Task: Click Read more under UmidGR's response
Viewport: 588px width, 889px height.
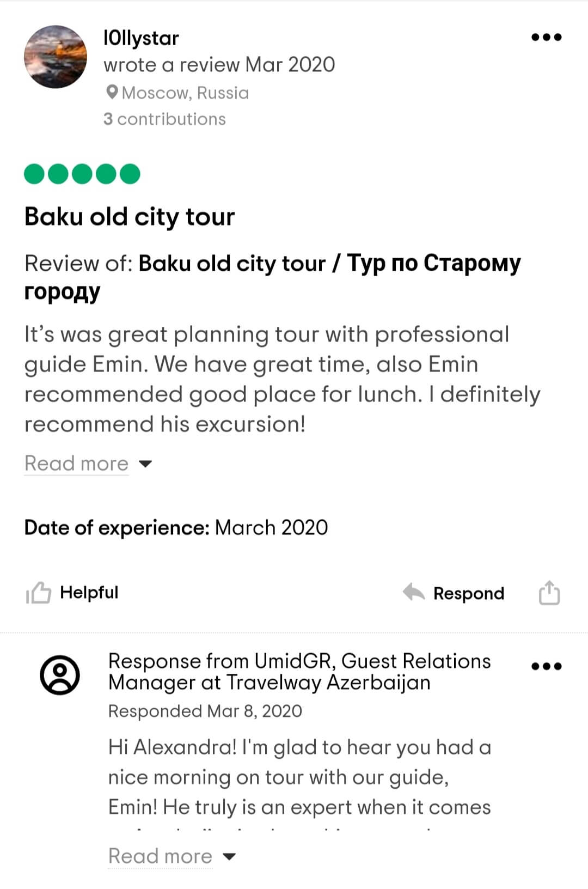Action: 160,857
